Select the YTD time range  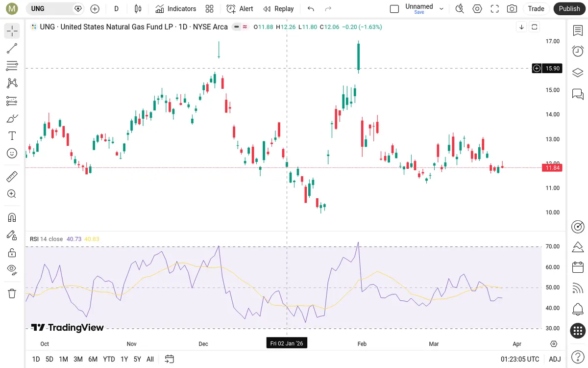109,359
